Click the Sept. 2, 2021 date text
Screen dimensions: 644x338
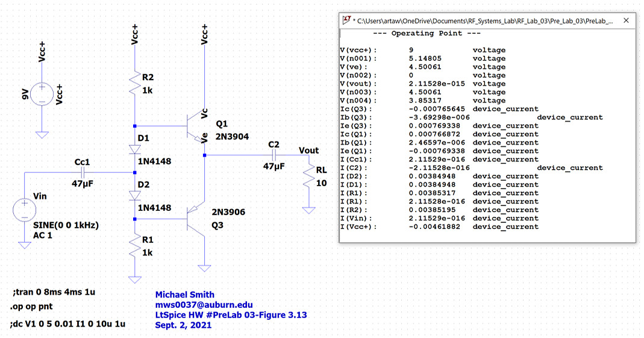(183, 325)
